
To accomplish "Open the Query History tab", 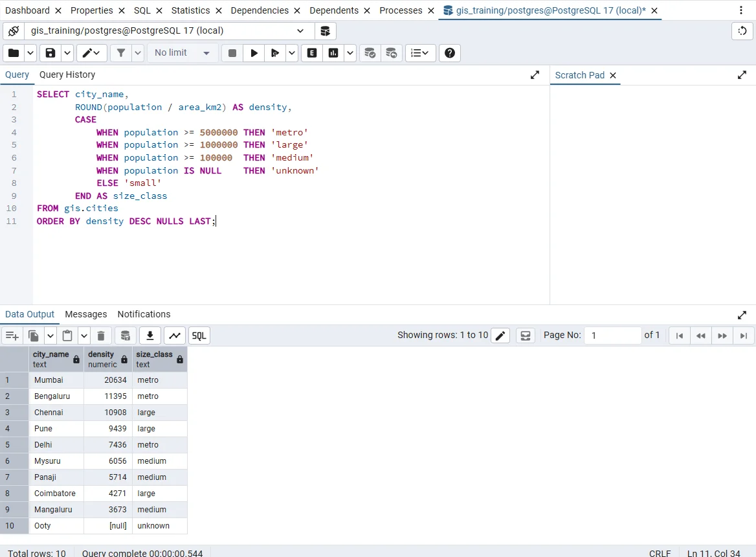I will (67, 74).
